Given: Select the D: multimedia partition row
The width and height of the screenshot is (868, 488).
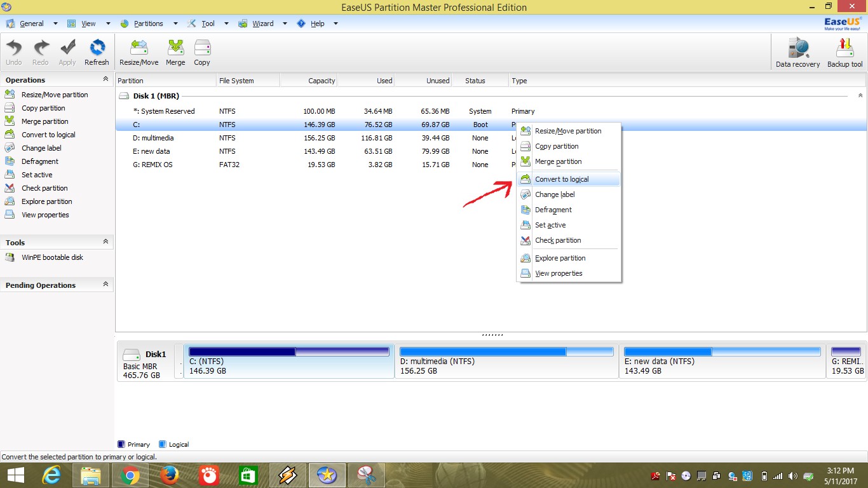Looking at the screenshot, I should click(x=491, y=138).
